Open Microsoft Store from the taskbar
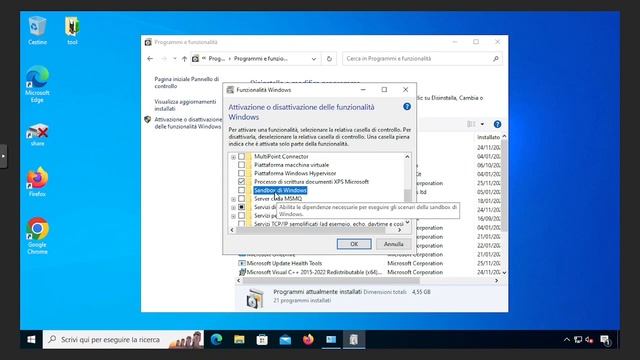Viewport: 640px width, 360px height. click(x=262, y=340)
